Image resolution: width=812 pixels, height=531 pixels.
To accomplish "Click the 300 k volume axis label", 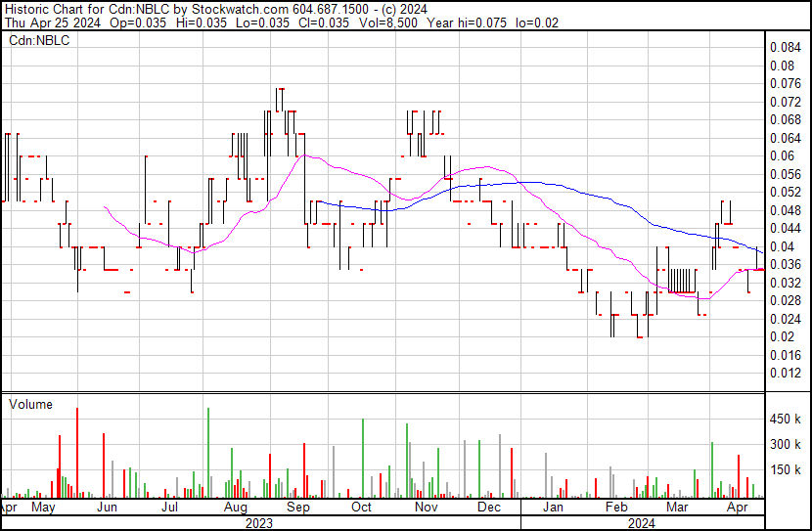I will 787,445.
